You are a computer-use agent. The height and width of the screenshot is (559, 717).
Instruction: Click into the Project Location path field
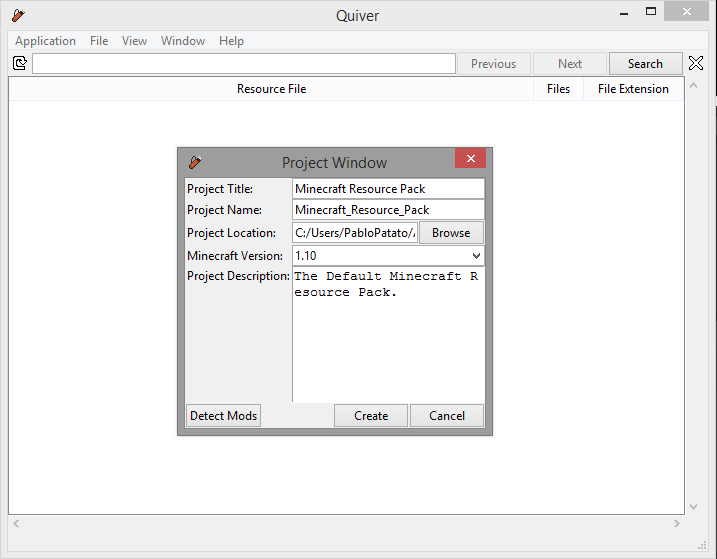tap(355, 233)
